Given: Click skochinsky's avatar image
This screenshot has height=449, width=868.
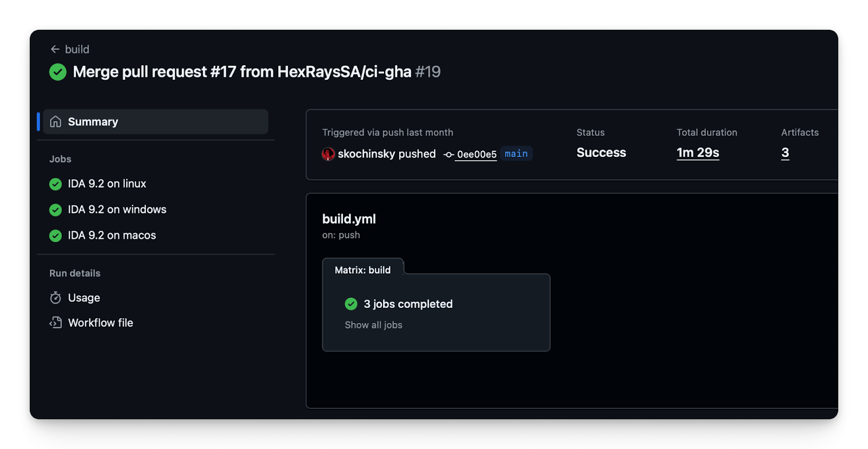Looking at the screenshot, I should (328, 154).
